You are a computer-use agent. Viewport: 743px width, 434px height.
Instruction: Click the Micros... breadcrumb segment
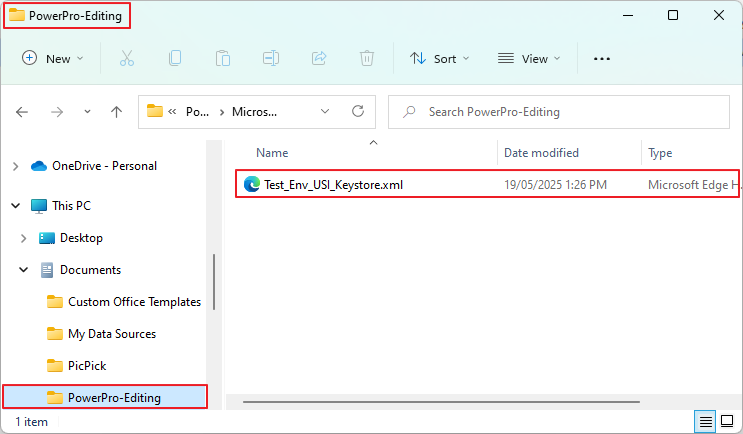[x=254, y=112]
